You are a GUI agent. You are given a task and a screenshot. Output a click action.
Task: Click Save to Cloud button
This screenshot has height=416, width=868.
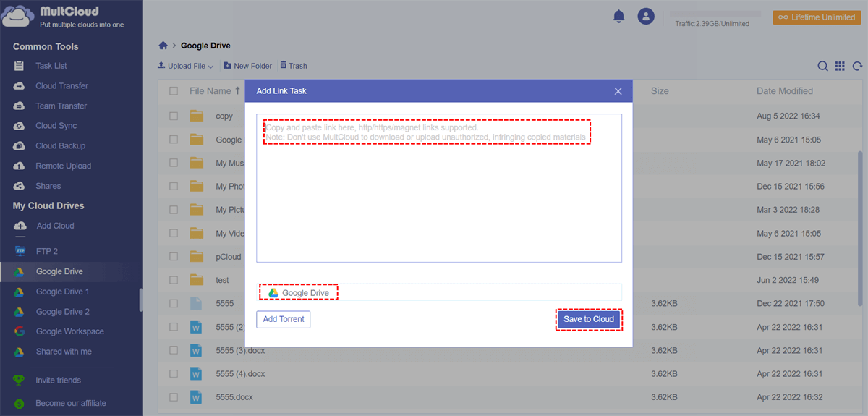coord(589,319)
